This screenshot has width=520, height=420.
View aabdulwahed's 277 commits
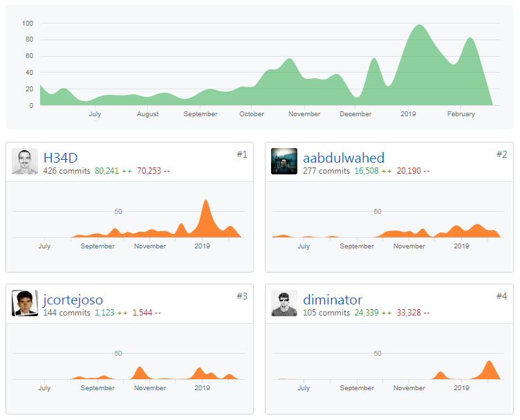click(x=326, y=171)
